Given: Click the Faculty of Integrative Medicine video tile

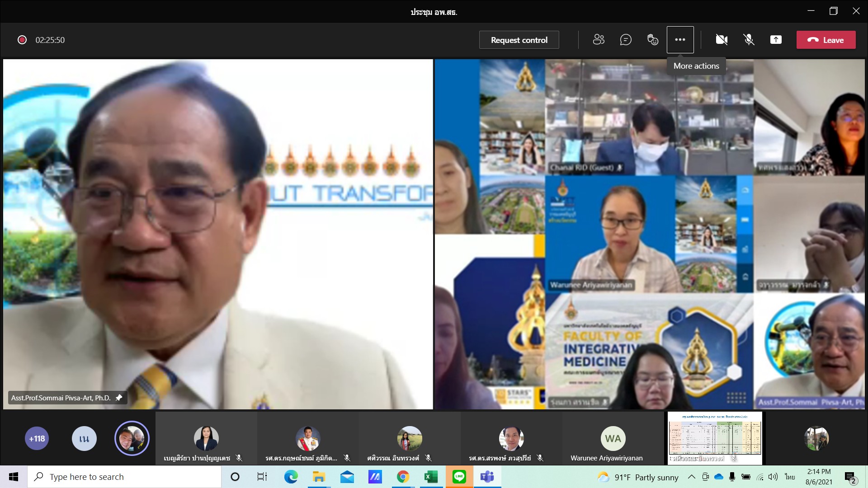Looking at the screenshot, I should (649, 351).
